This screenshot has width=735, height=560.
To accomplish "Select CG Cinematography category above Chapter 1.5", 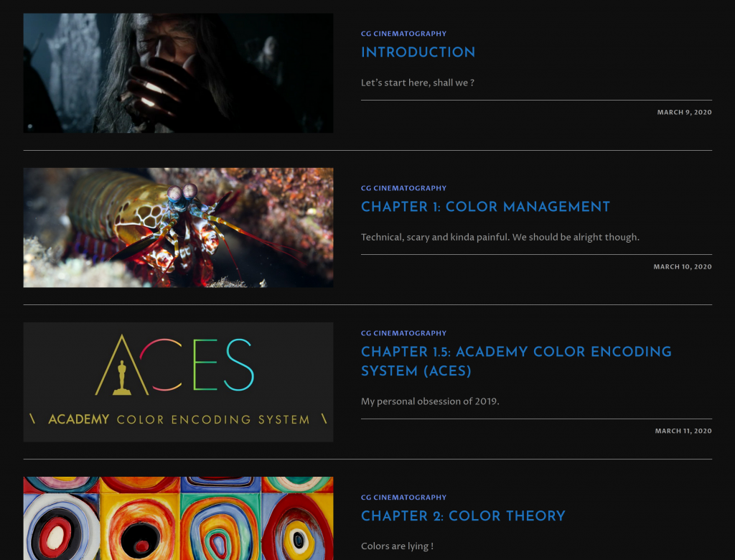I will [403, 333].
